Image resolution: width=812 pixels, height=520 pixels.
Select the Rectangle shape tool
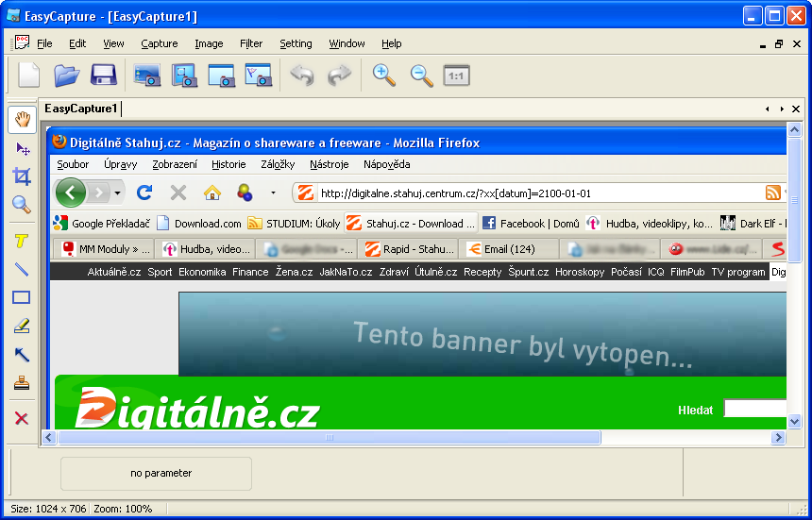tap(21, 297)
